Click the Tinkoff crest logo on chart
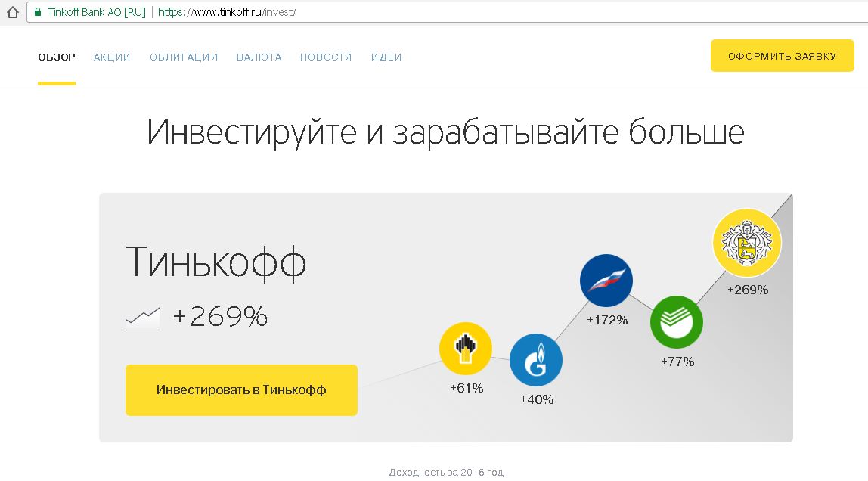This screenshot has width=868, height=481. [x=746, y=244]
